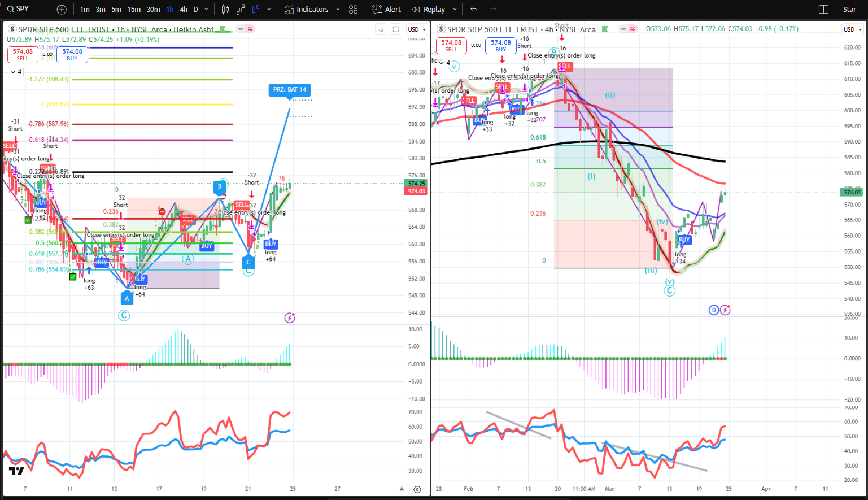Select the blue C pattern point marker
Image resolution: width=868 pixels, height=500 pixels.
point(248,262)
